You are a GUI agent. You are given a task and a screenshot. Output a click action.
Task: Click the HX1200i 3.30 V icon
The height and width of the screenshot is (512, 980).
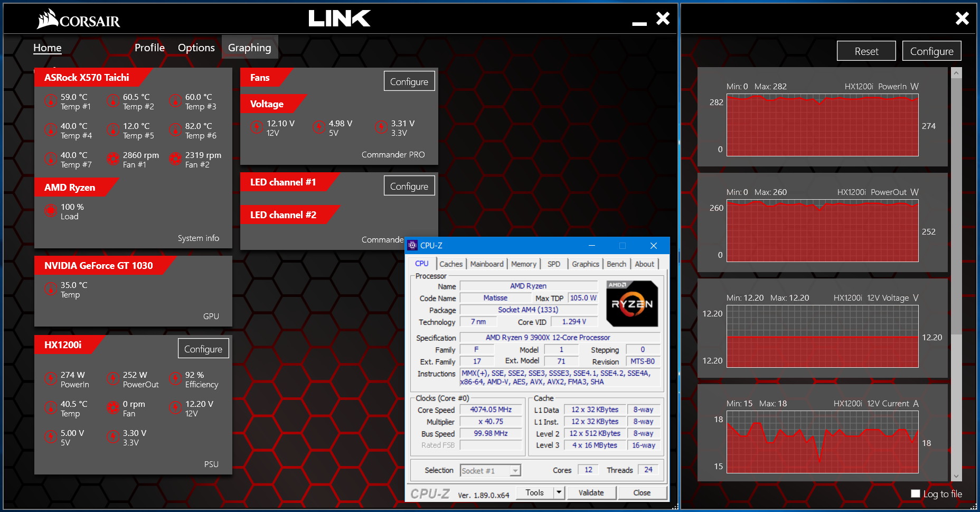coord(112,436)
